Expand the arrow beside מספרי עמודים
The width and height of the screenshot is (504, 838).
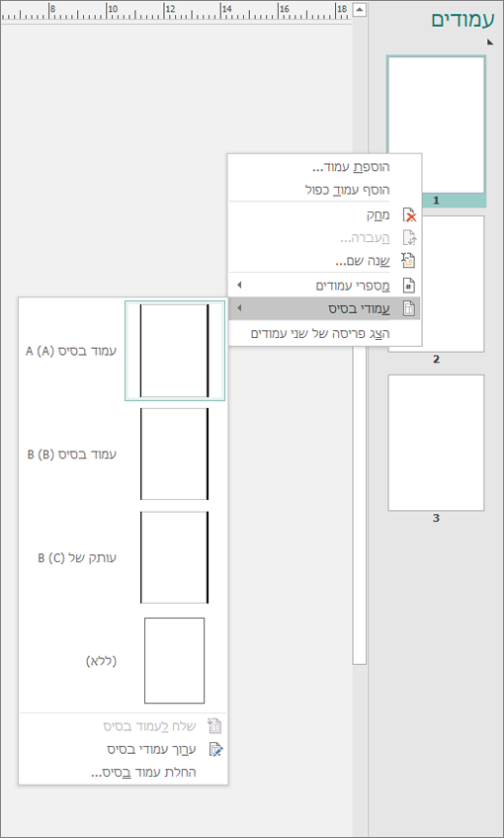tap(239, 286)
